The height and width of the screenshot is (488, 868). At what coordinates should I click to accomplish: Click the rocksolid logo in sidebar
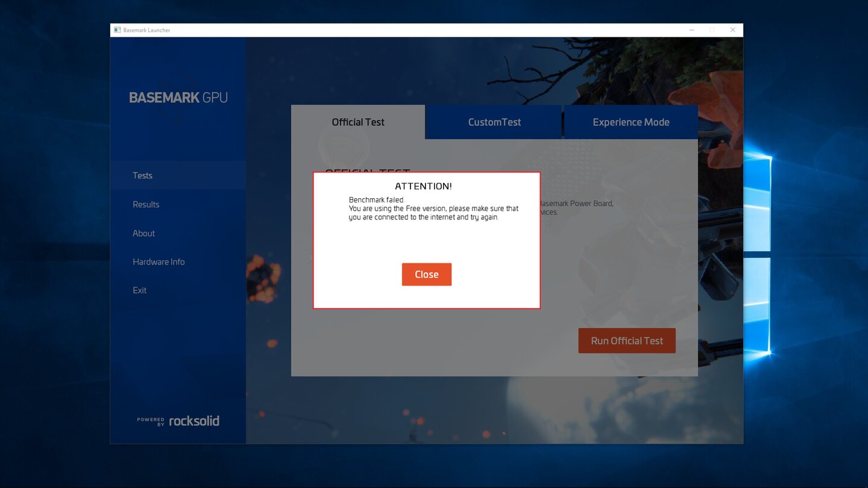pos(178,421)
